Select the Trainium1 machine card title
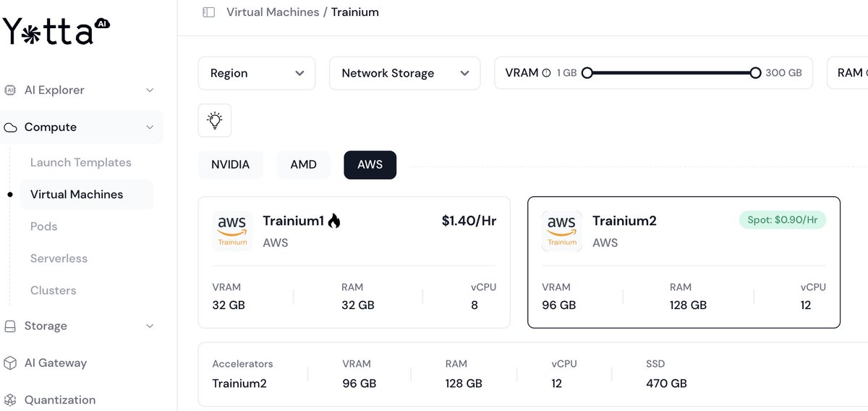This screenshot has height=411, width=868. coord(293,221)
